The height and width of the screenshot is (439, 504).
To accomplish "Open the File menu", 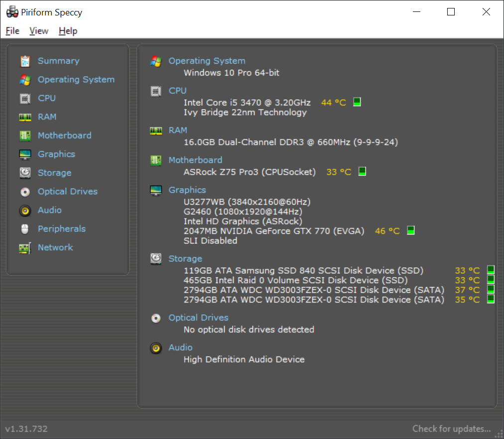I will pos(12,31).
